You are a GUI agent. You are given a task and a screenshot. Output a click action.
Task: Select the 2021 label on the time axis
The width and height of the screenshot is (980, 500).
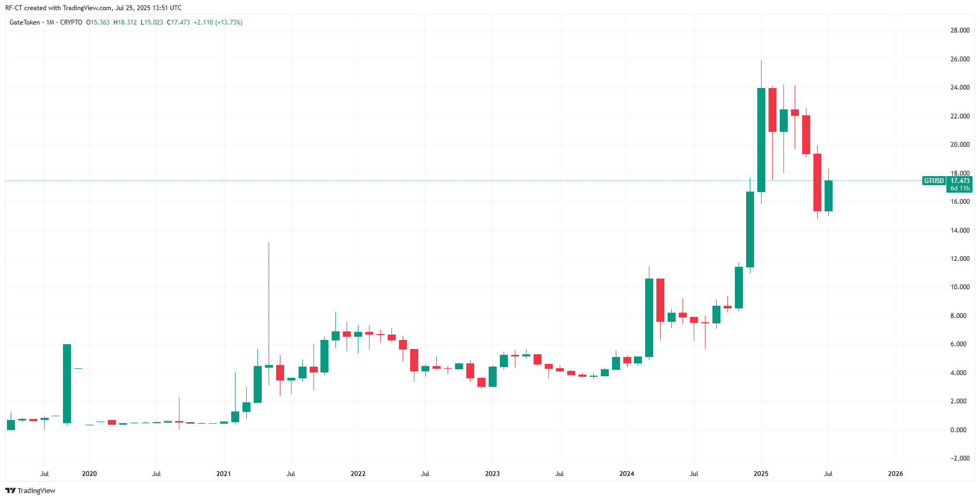click(224, 474)
